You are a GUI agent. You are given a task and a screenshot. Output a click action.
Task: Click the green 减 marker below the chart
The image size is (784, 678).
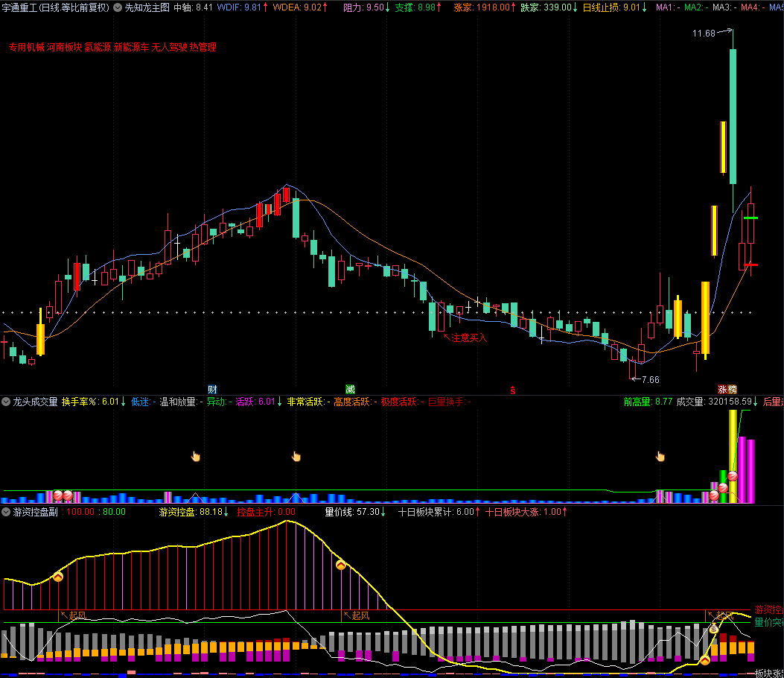[350, 389]
